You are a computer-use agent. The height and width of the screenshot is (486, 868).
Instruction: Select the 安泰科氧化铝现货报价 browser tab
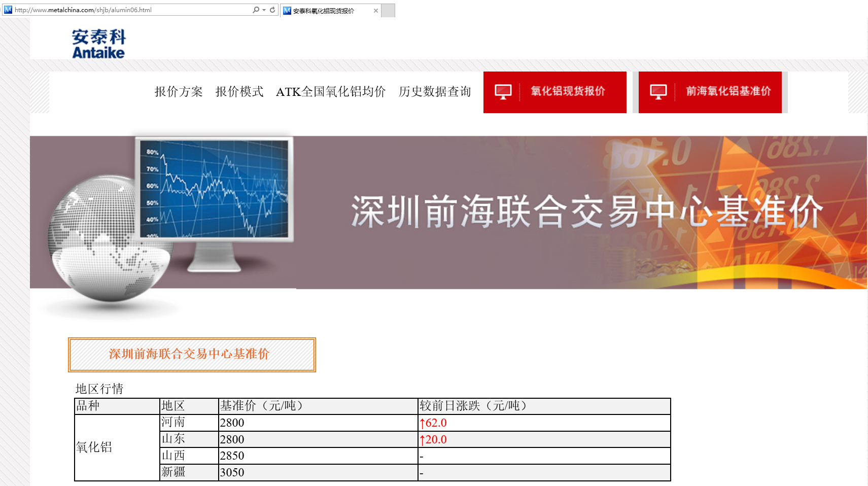tap(330, 11)
